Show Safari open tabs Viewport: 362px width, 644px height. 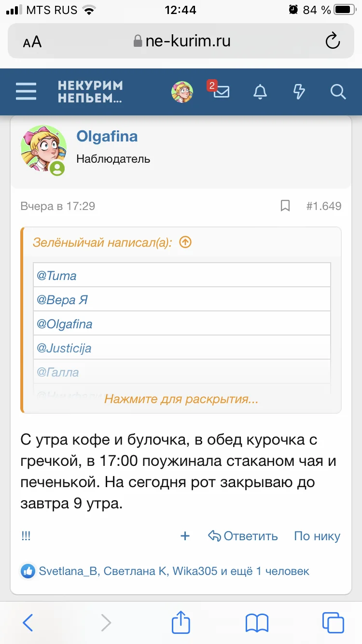(333, 622)
